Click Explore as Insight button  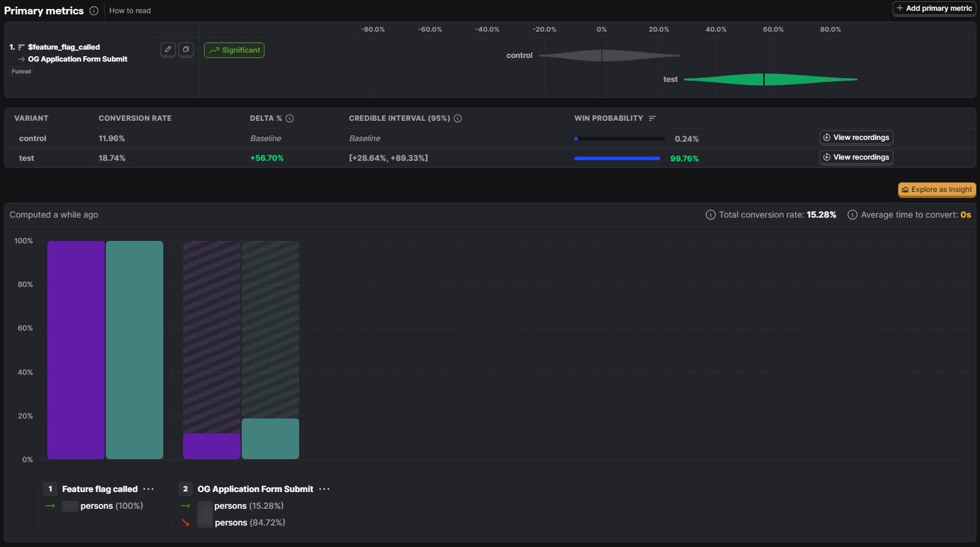point(937,190)
